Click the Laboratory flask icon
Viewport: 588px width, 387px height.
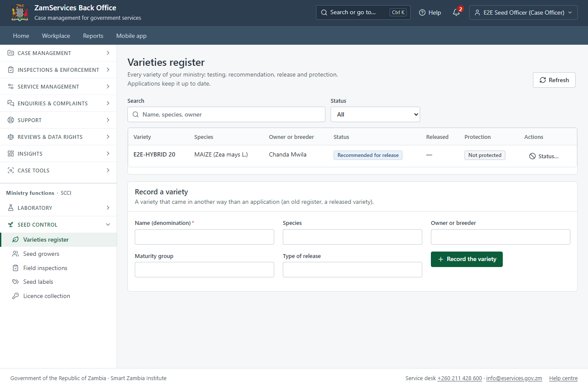point(11,208)
